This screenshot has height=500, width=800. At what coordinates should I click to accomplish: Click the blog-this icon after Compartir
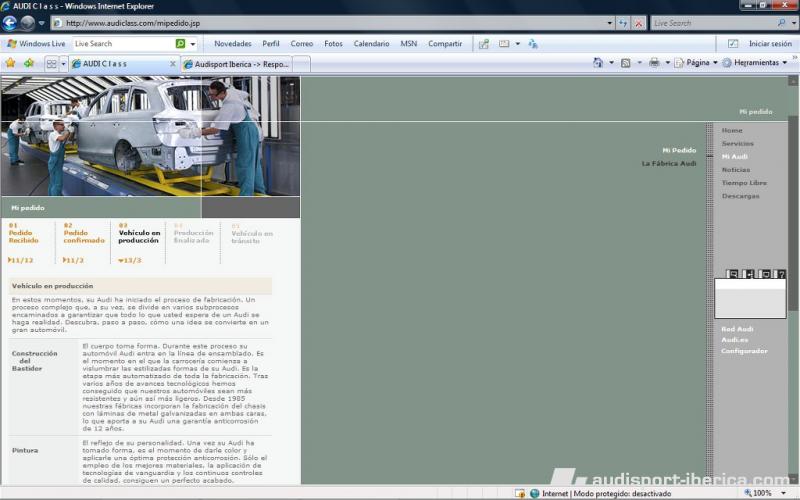(484, 44)
